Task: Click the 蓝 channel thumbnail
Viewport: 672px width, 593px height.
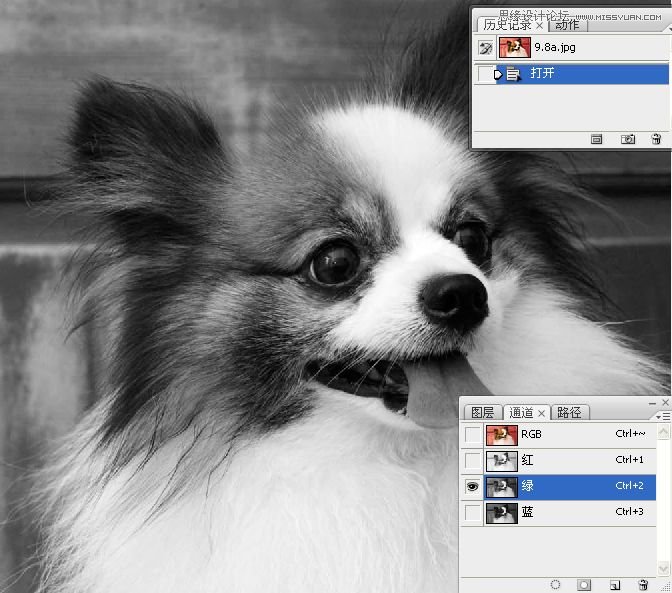Action: coord(501,513)
